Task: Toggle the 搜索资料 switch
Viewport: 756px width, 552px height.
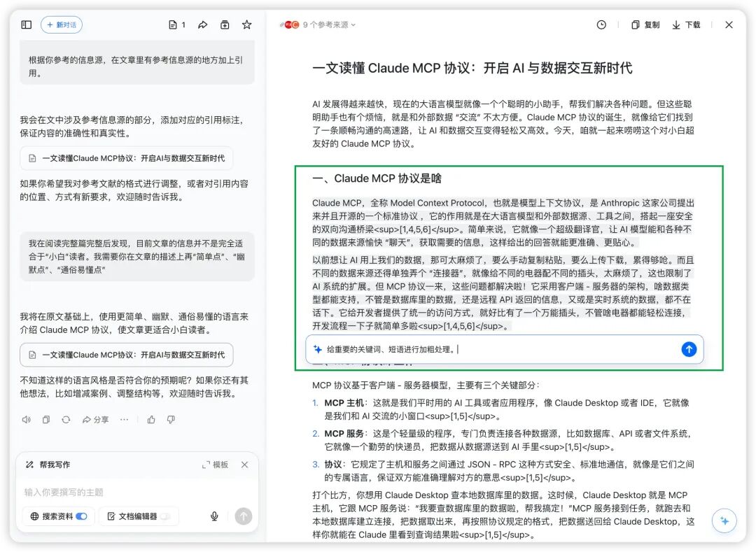Action: 81,516
